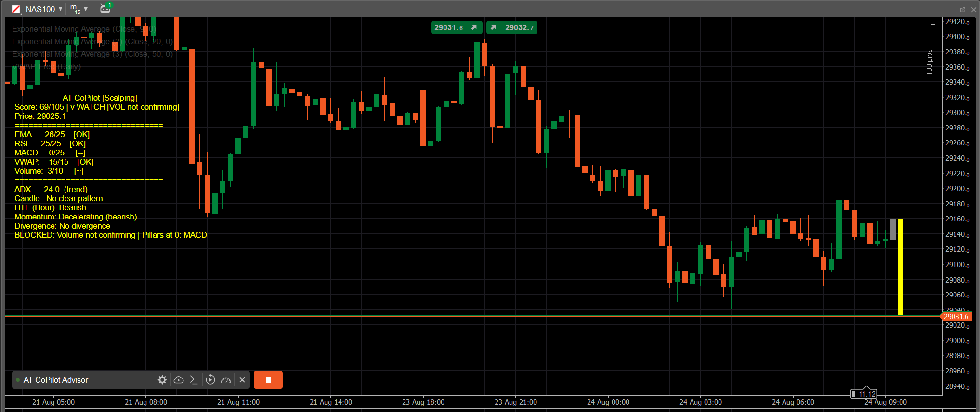This screenshot has width=980, height=412.
Task: Remove AT CoPilot Advisor from the chart
Action: click(242, 380)
